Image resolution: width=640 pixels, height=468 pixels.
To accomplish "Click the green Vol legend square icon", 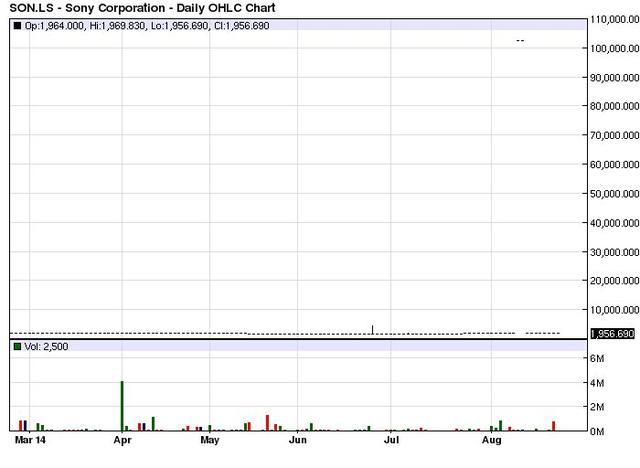I will point(15,346).
